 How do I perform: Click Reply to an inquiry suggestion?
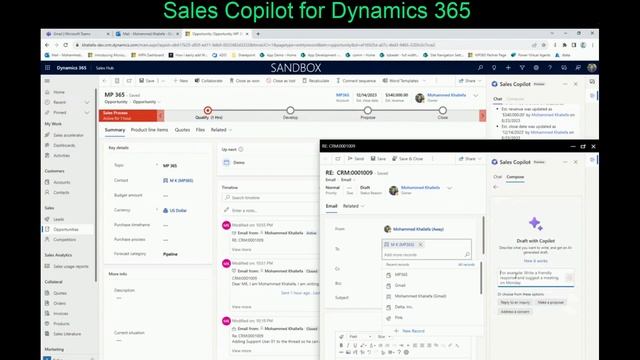click(515, 302)
